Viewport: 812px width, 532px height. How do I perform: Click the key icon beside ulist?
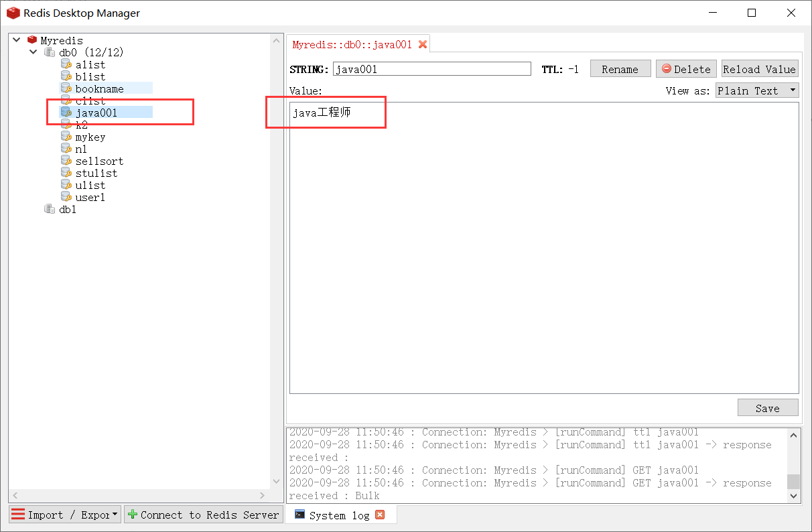coord(66,185)
